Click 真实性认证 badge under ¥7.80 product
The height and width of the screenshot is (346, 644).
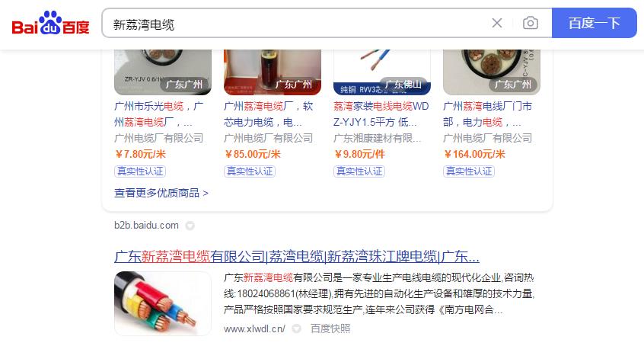[x=140, y=171]
